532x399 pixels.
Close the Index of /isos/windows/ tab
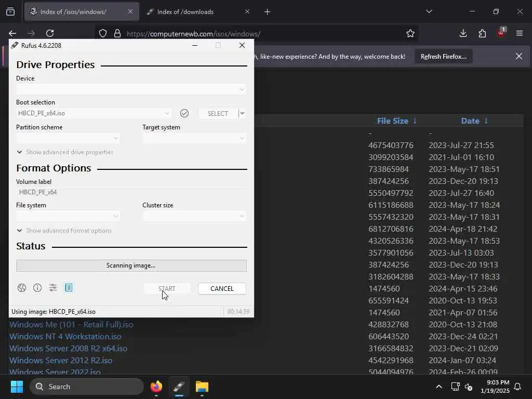click(130, 12)
